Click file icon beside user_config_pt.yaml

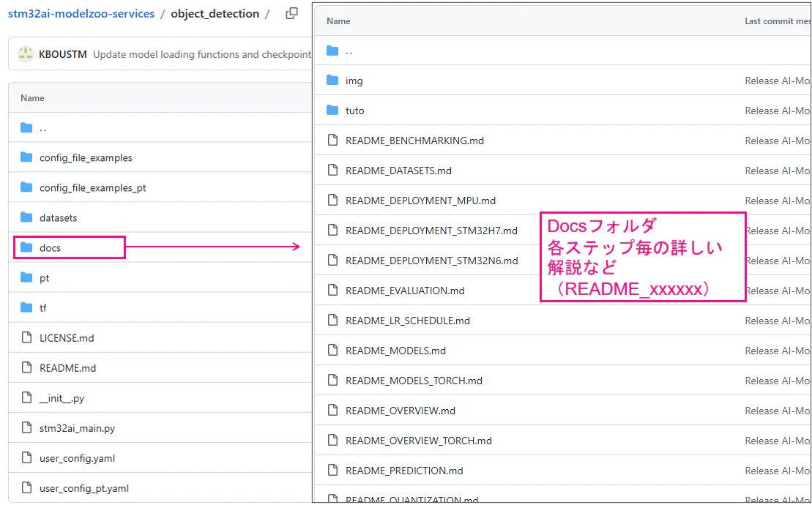point(26,487)
